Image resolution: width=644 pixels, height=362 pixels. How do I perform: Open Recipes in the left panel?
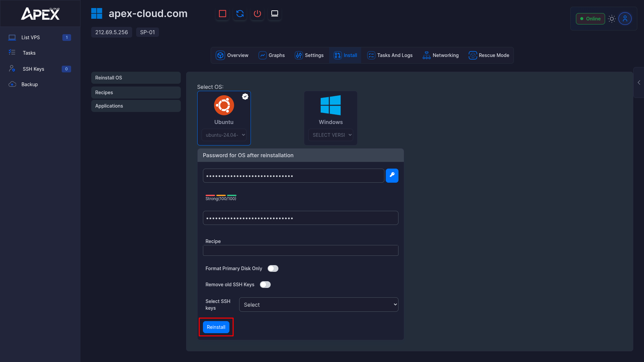click(136, 93)
